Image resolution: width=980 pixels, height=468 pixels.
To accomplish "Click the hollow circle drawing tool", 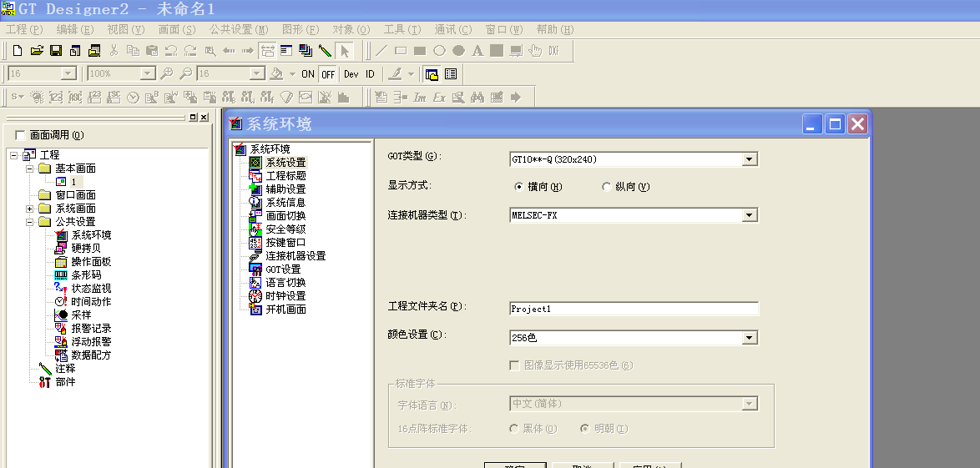I will 439,51.
